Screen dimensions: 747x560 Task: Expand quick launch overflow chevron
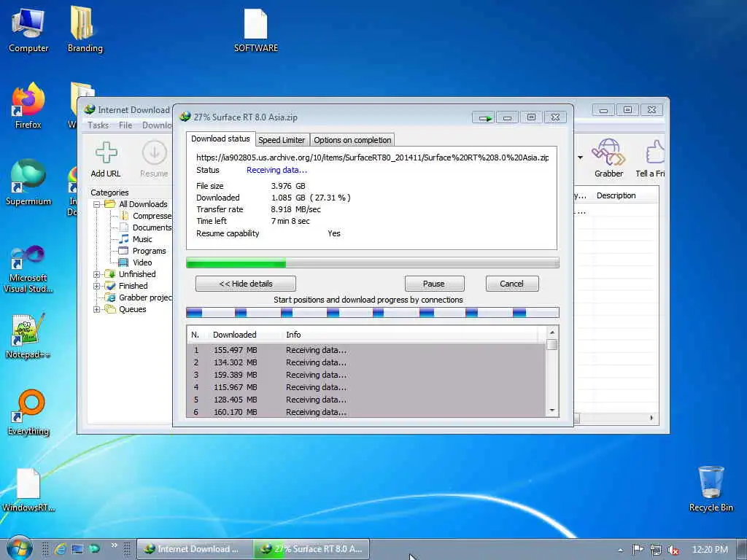point(115,545)
